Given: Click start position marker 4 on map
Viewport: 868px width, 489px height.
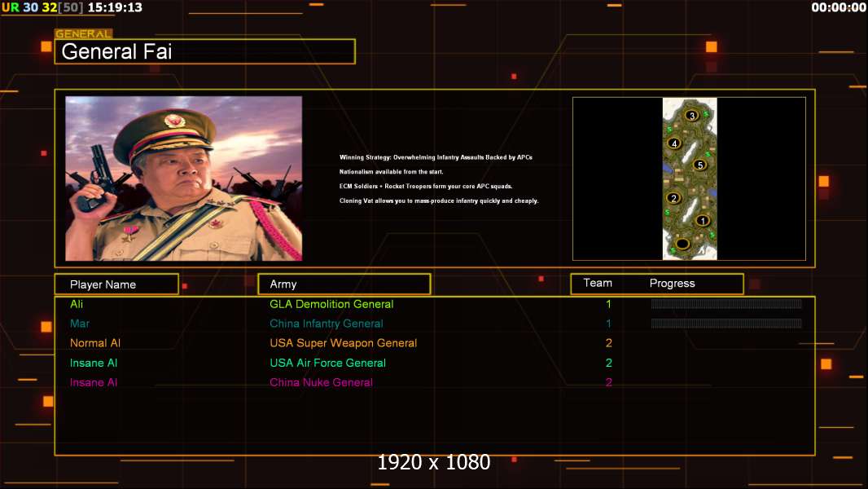Looking at the screenshot, I should pyautogui.click(x=673, y=143).
